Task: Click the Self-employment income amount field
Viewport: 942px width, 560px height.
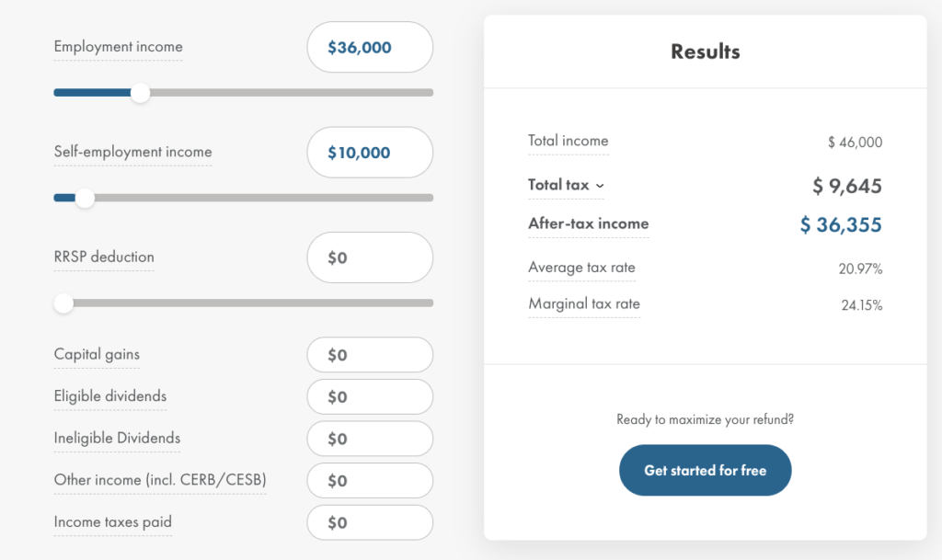Action: (x=370, y=153)
